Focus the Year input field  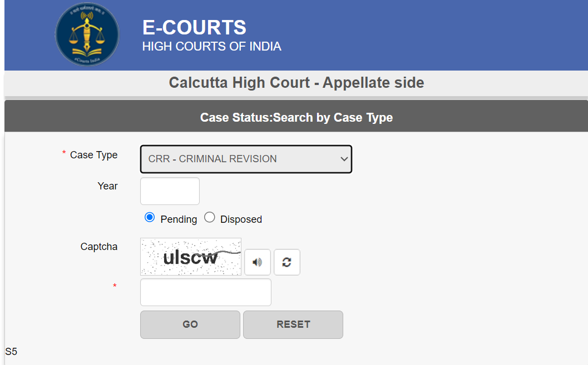(170, 191)
